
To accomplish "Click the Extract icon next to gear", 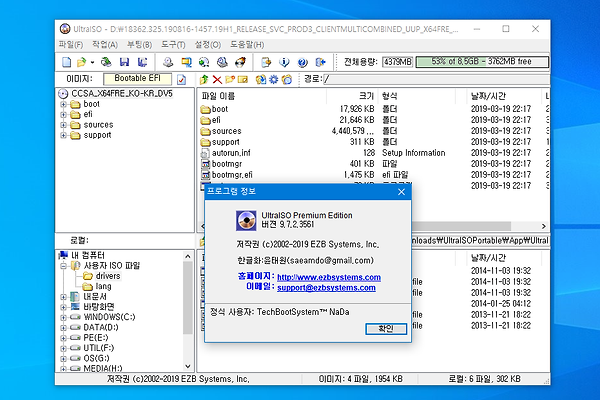I will point(261,79).
